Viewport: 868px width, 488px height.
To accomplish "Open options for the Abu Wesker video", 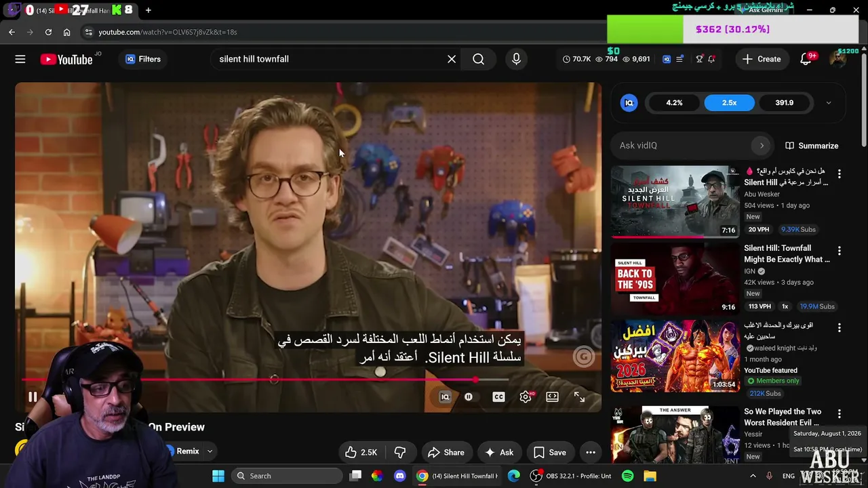I will tap(840, 174).
